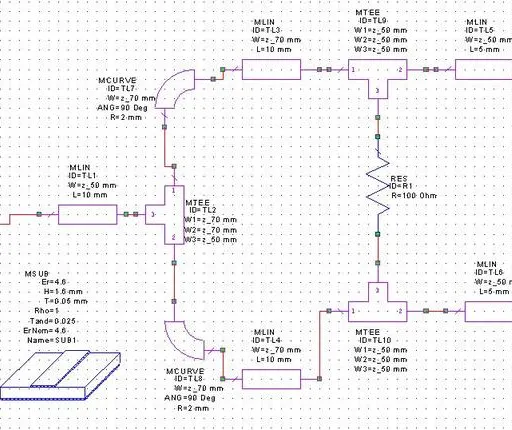Screen dimensions: 512x430
Task: Click R=2 mm parameter of TL8
Action: point(193,408)
